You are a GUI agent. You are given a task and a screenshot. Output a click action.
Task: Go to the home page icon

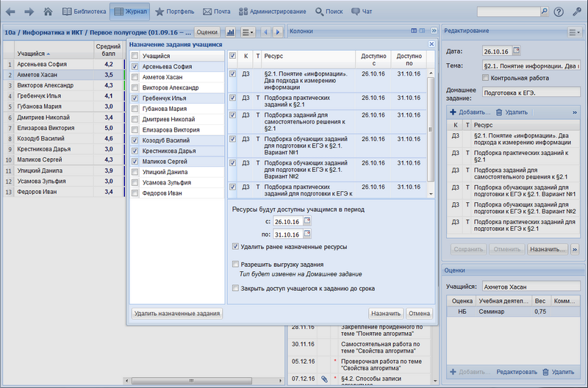49,12
